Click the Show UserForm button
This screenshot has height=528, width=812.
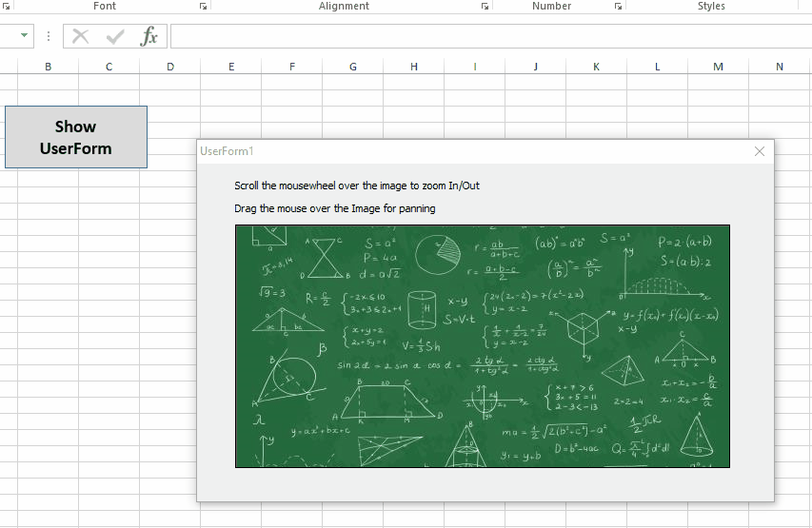[76, 137]
